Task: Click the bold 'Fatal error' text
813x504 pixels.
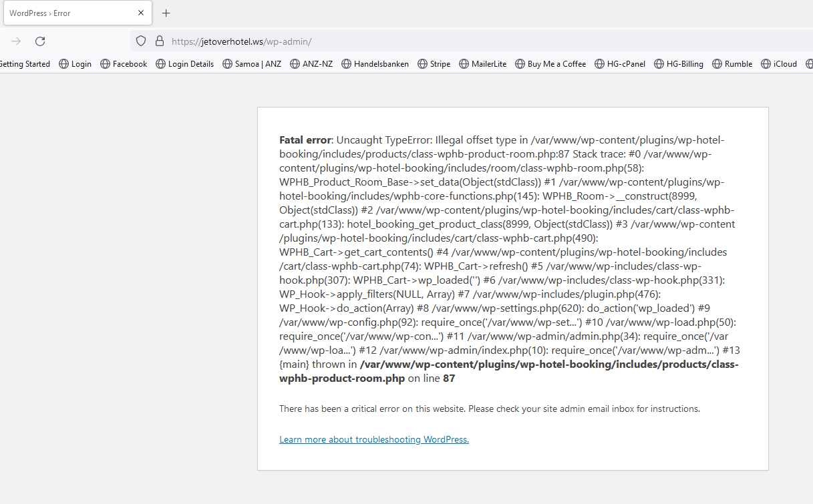Action: pos(305,140)
